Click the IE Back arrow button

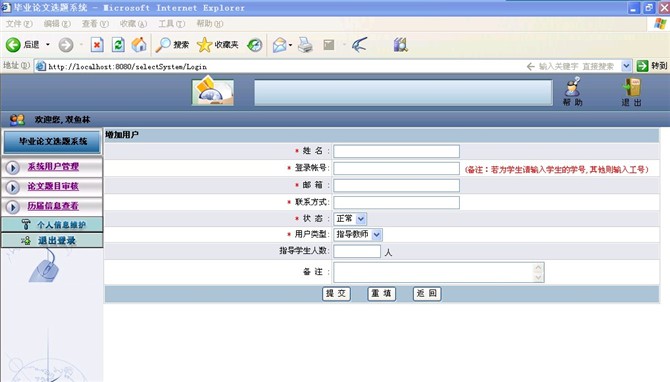13,45
